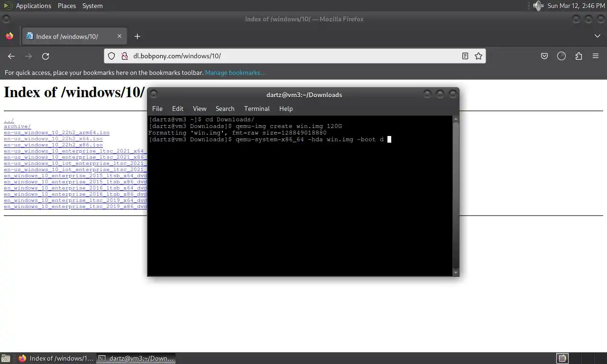607x364 pixels.
Task: Switch to terminal in the taskbar
Action: coord(136,358)
